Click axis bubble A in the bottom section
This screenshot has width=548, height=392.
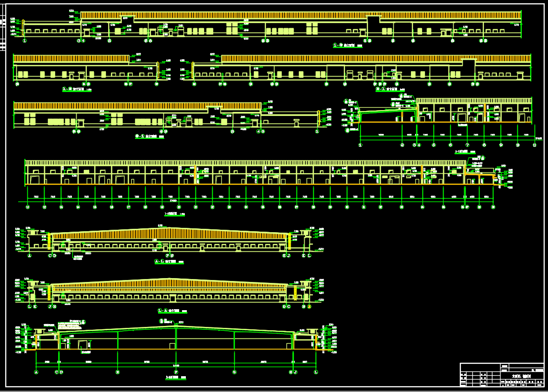(36, 372)
